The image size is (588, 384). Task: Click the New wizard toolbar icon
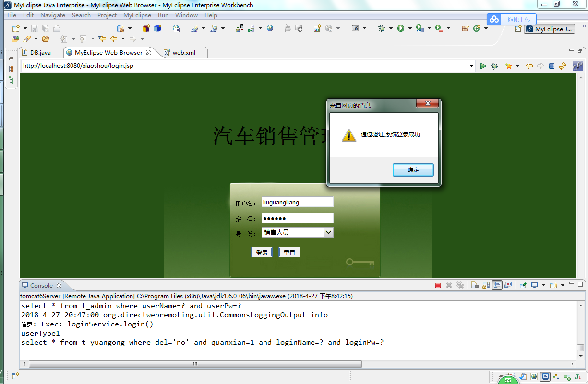pyautogui.click(x=16, y=29)
